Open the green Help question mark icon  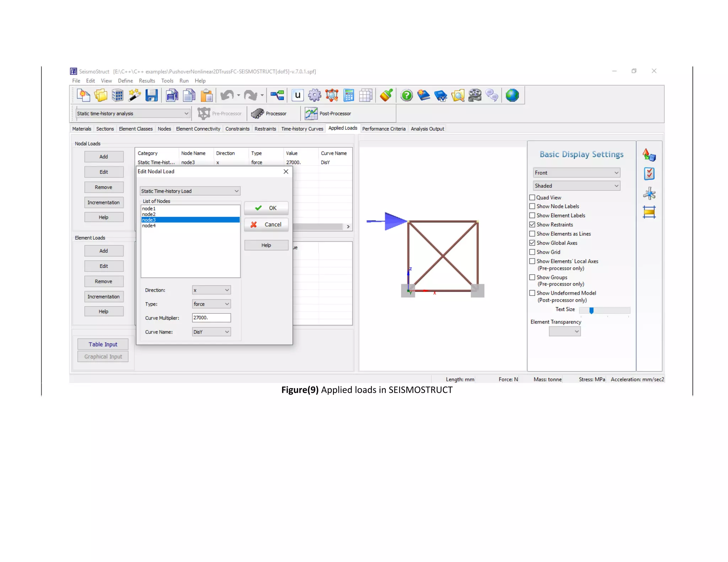click(406, 95)
